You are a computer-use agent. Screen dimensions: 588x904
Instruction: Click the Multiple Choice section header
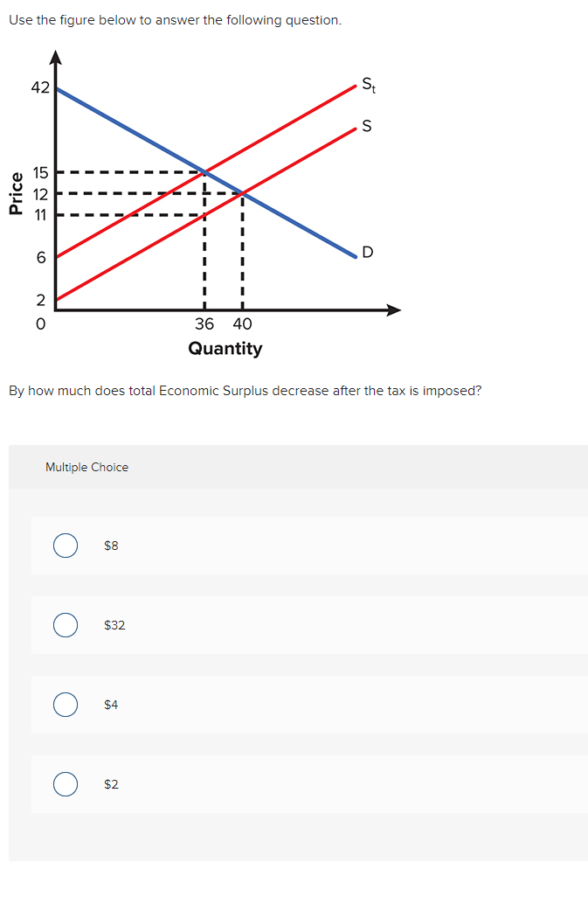[86, 467]
